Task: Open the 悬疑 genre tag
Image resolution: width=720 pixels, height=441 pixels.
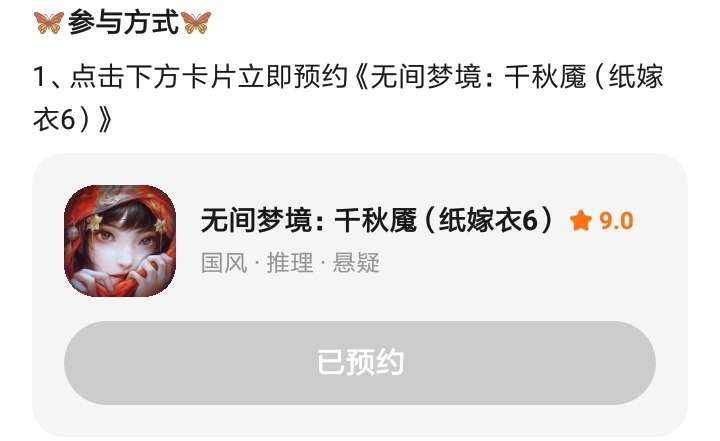Action: click(356, 263)
